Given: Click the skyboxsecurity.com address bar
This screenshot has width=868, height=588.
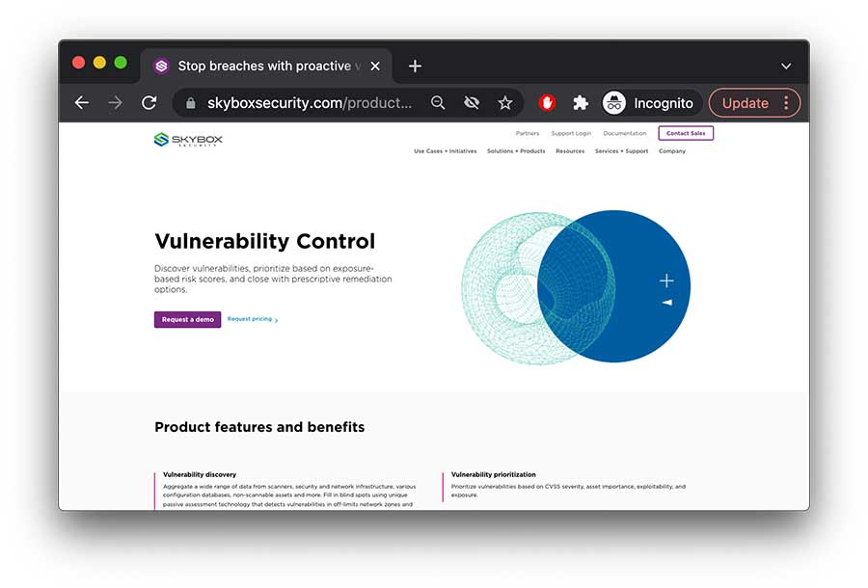Looking at the screenshot, I should click(x=309, y=103).
